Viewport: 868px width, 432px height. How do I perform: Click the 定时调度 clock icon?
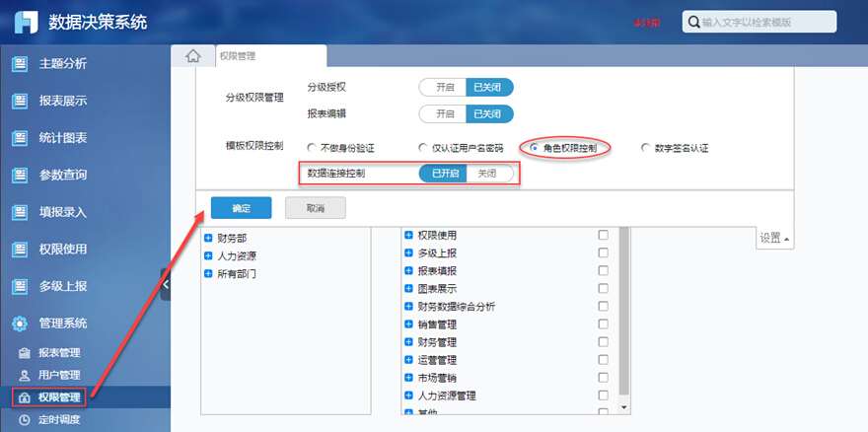(25, 419)
